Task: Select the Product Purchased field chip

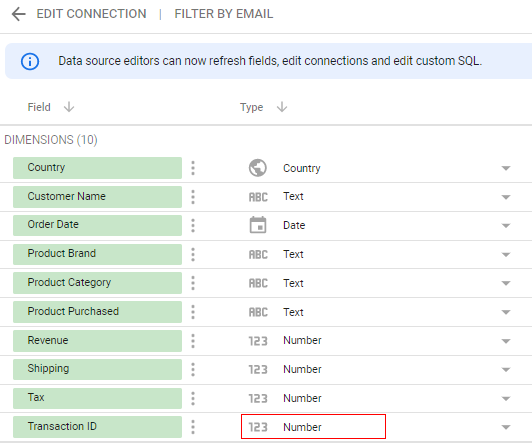Action: coord(97,312)
